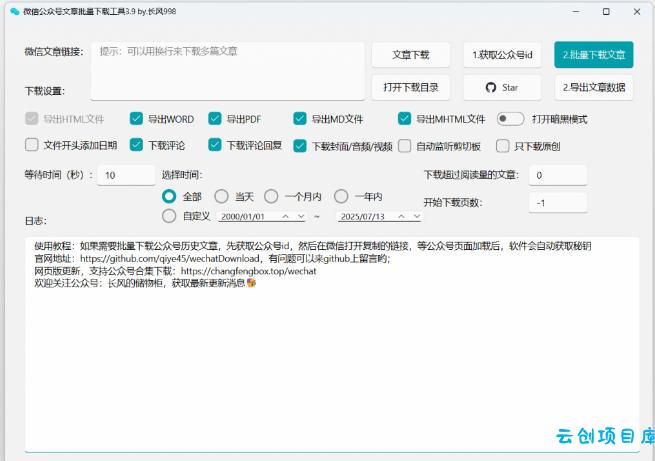Screen dimensions: 655x461
Task: Uncheck 导出MHTML文件 option
Action: click(x=404, y=119)
